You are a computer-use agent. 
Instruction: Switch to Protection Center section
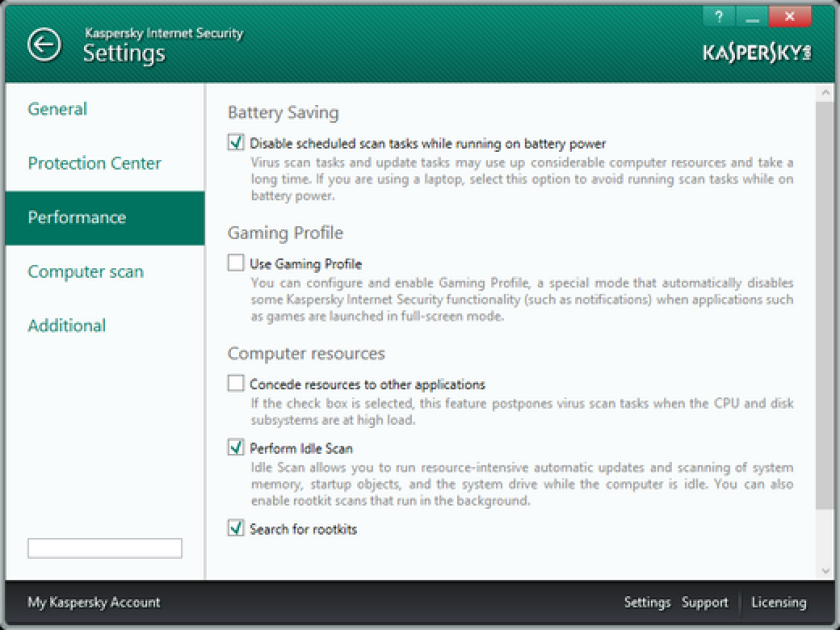[x=94, y=163]
